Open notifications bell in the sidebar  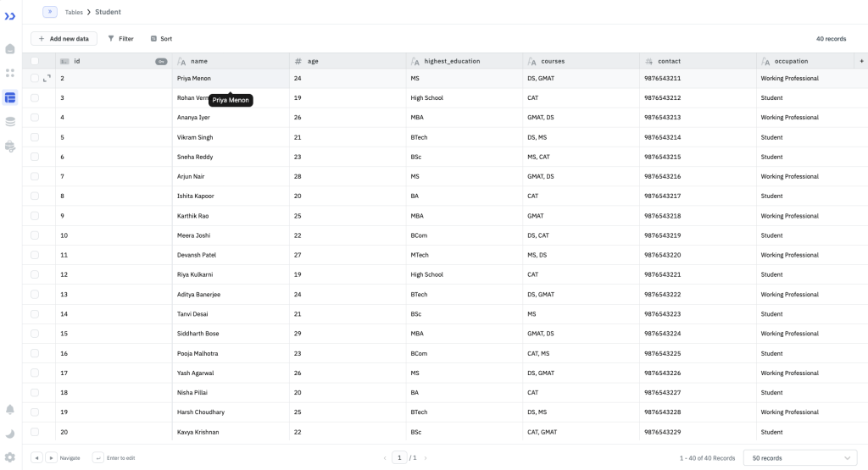[10, 410]
